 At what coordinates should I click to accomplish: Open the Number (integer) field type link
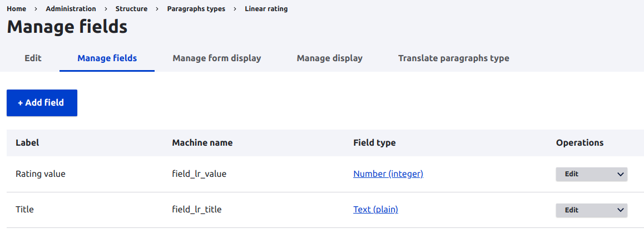[388, 174]
